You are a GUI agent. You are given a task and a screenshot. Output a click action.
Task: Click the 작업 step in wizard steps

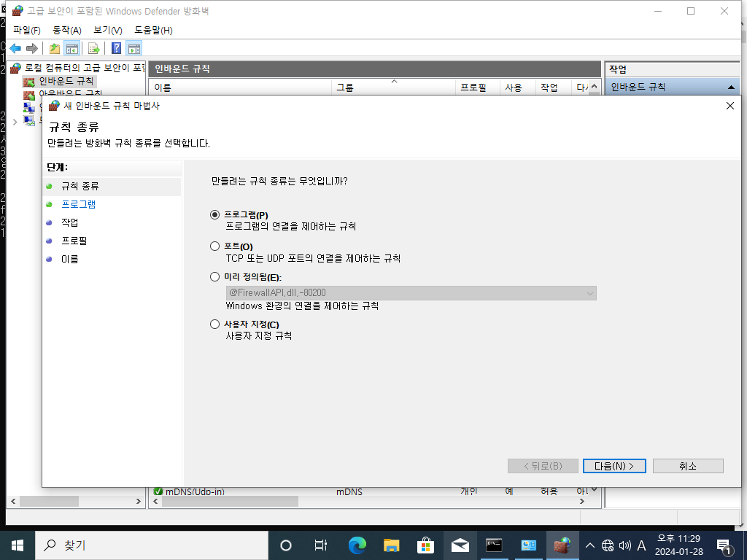click(x=69, y=222)
